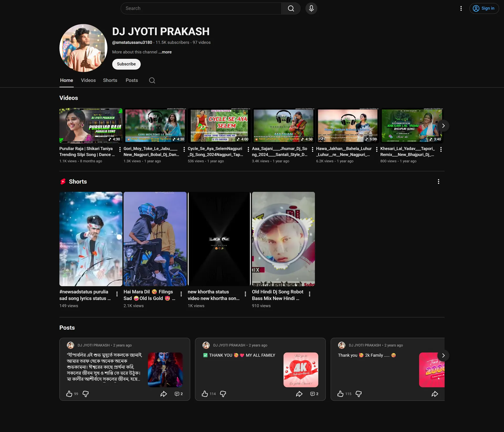The height and width of the screenshot is (432, 504).
Task: Share the 4K Subscribers thank you post
Action: pos(299,394)
